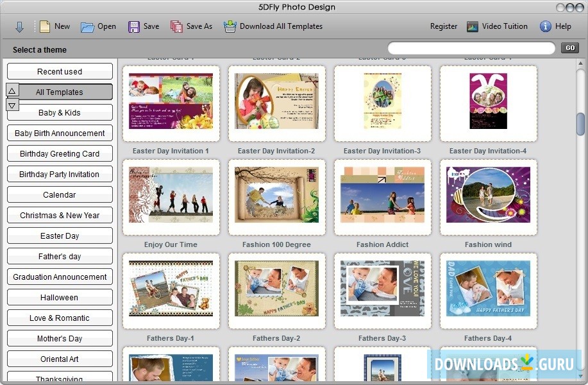Click the gallery scrollbar up arrow
Viewport: 588px width, 385px height.
pos(580,63)
